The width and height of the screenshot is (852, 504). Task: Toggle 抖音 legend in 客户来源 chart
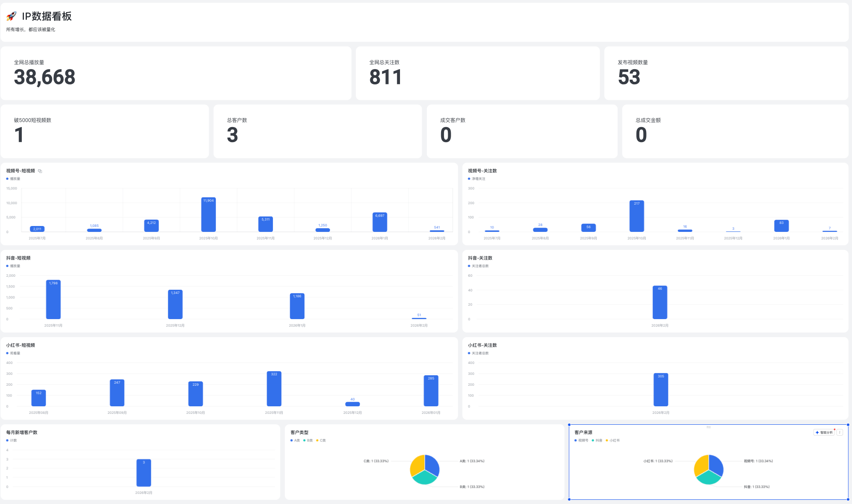coord(598,440)
